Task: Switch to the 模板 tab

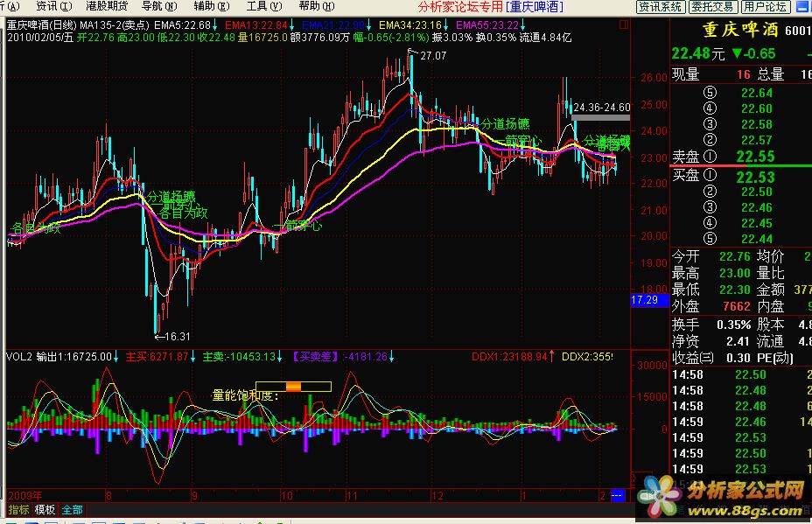Action: point(45,510)
